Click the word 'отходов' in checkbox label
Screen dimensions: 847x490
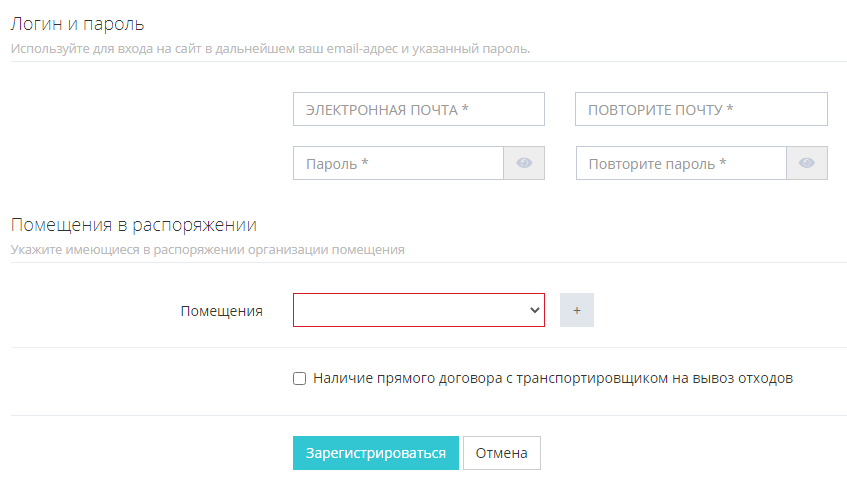click(765, 378)
